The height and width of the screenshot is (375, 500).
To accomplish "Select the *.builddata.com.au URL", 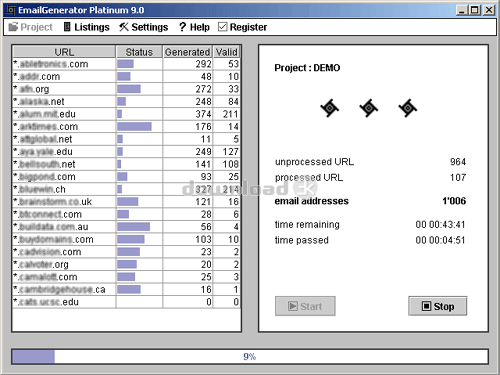I will pyautogui.click(x=51, y=227).
